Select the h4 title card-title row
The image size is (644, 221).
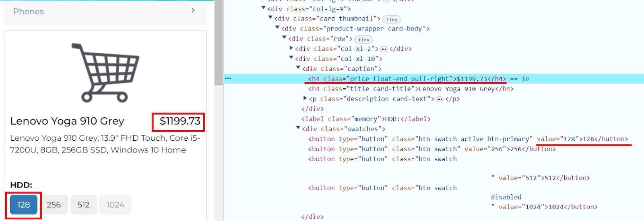point(411,89)
